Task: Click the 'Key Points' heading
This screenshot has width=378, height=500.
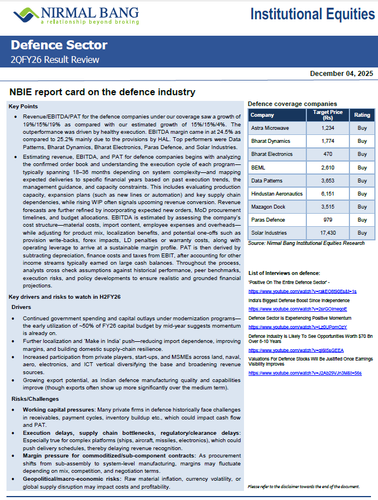Action: [23, 106]
